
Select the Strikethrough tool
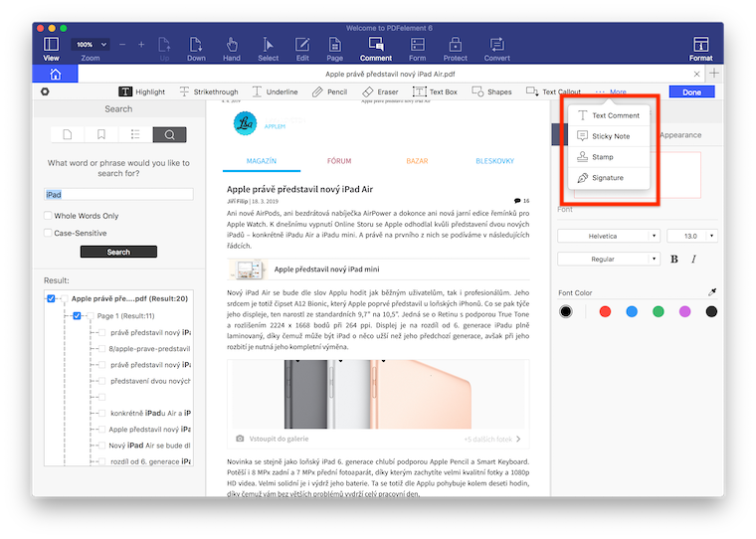coord(209,91)
